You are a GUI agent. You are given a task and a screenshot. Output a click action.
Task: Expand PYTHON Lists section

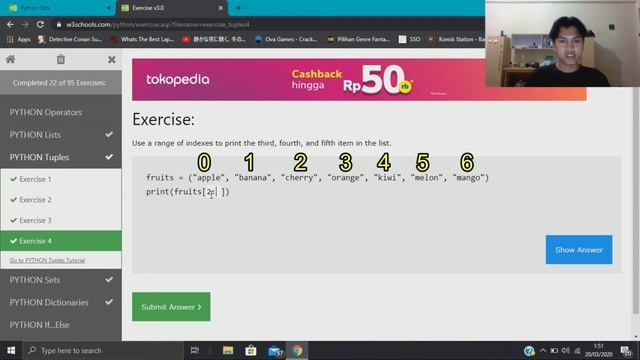[61, 135]
